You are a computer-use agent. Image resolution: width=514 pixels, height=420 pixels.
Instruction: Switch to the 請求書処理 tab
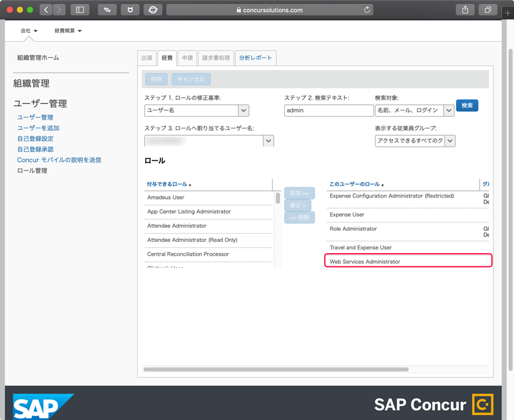tap(216, 58)
